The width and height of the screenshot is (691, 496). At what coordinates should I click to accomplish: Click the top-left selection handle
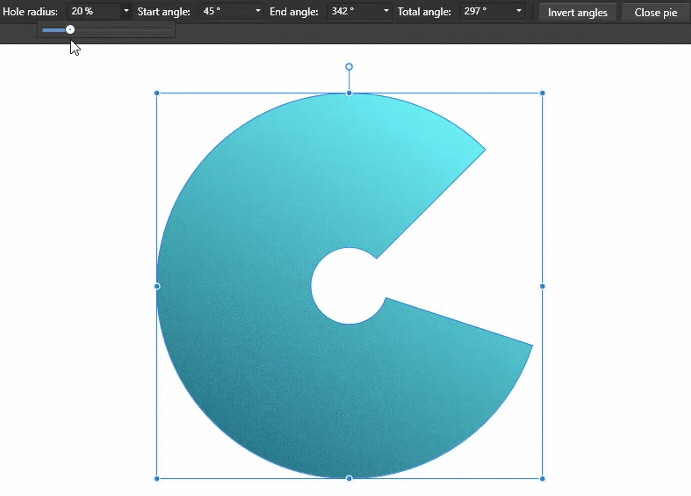(x=157, y=93)
